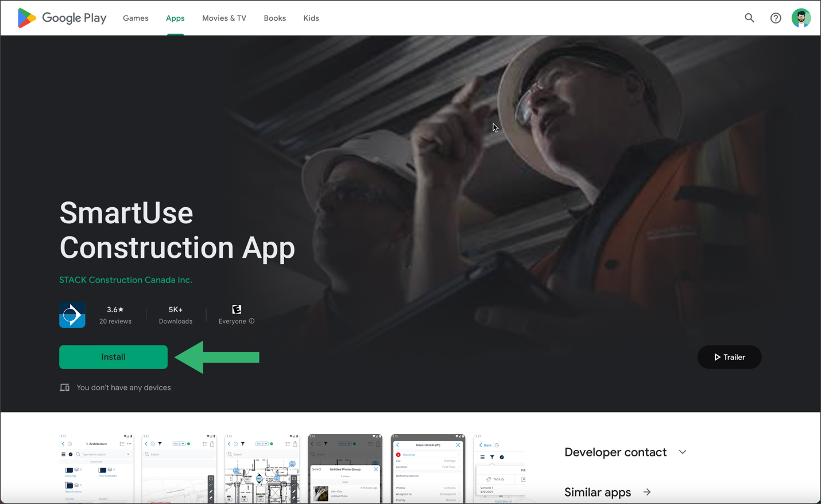
Task: Open the second screenshot with blank drawing
Action: tap(179, 469)
